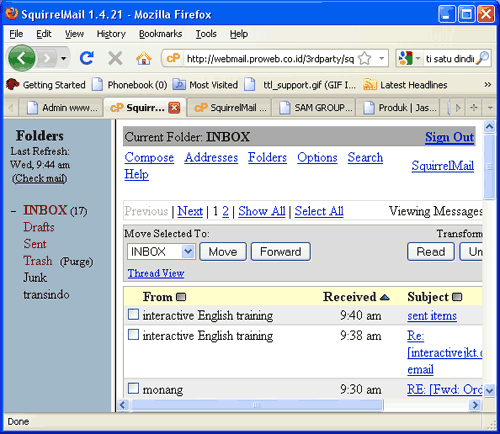List all tabs dropdown arrow

490,108
